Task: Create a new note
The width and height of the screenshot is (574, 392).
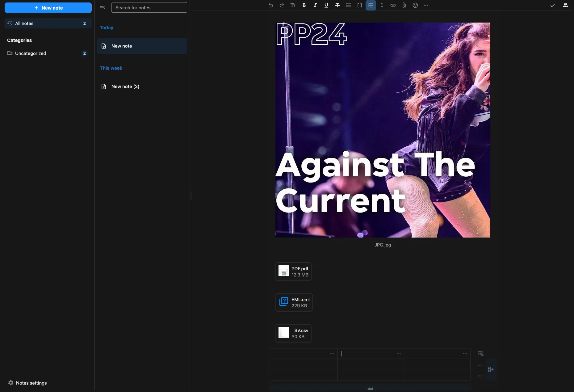Action: coord(48,8)
